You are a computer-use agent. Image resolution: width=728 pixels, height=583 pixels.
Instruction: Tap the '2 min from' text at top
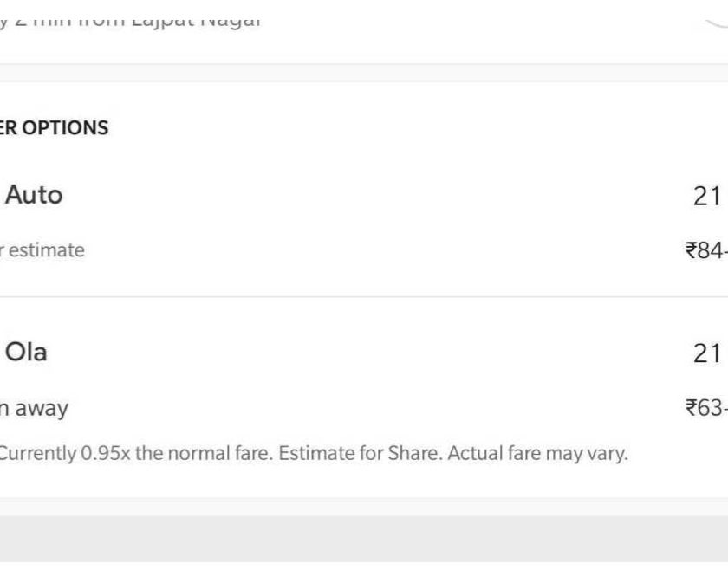tap(69, 19)
